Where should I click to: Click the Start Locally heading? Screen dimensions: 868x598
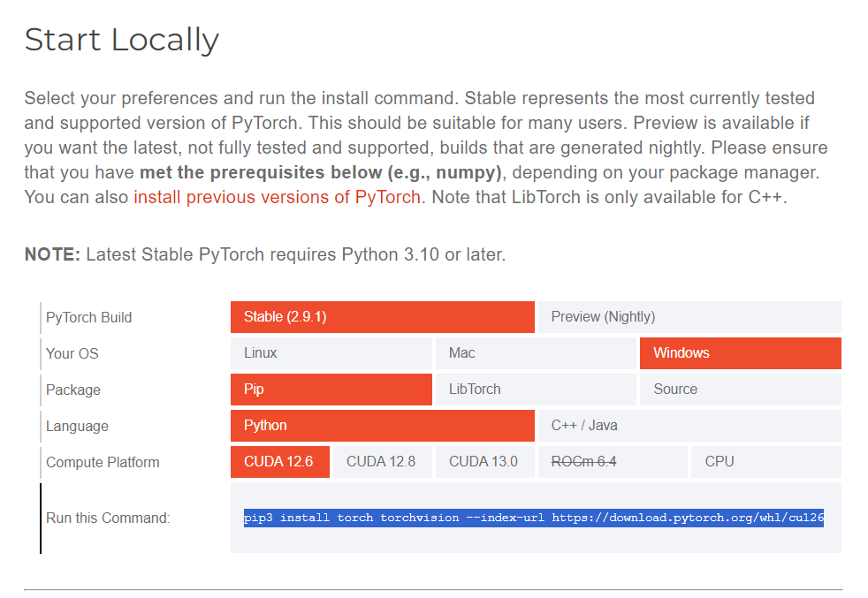pos(121,40)
